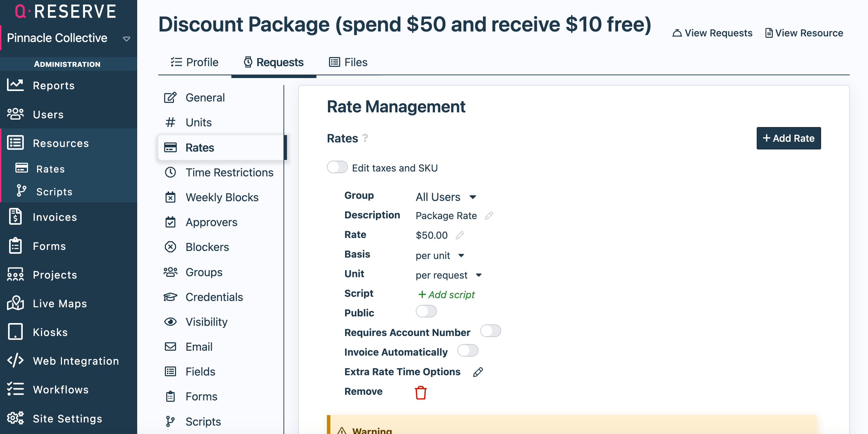The image size is (868, 434).
Task: Switch to the Profile tab
Action: click(195, 62)
